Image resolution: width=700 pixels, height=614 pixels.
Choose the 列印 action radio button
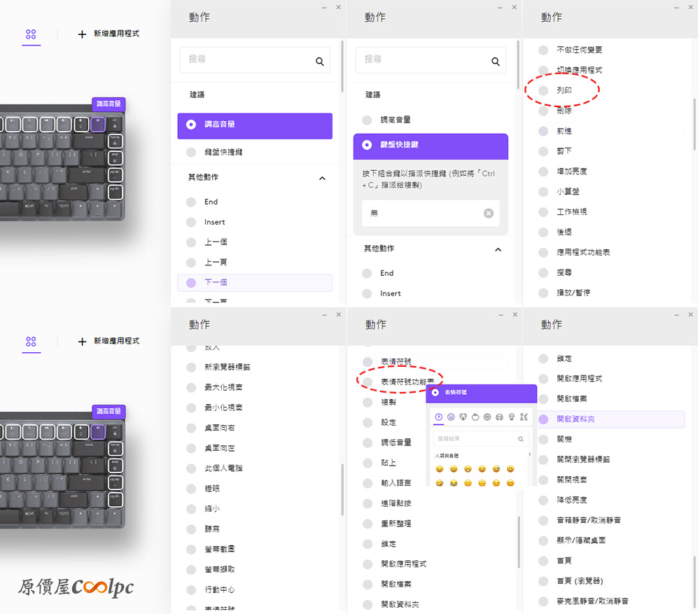coord(543,90)
